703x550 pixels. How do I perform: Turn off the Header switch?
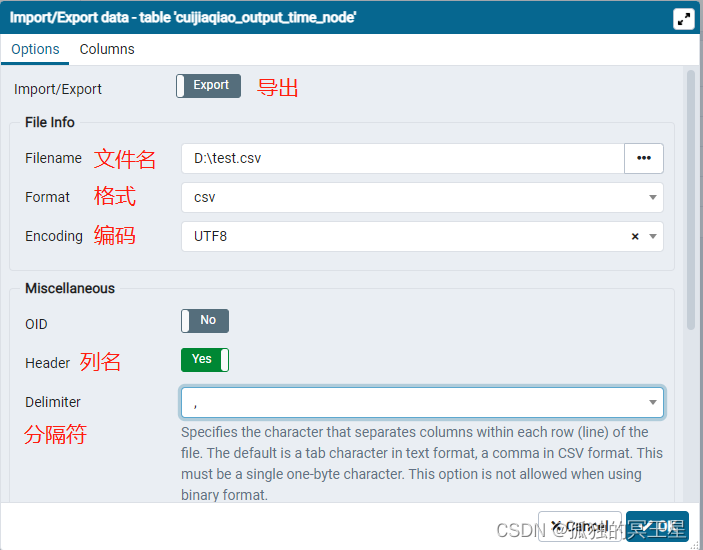[205, 360]
